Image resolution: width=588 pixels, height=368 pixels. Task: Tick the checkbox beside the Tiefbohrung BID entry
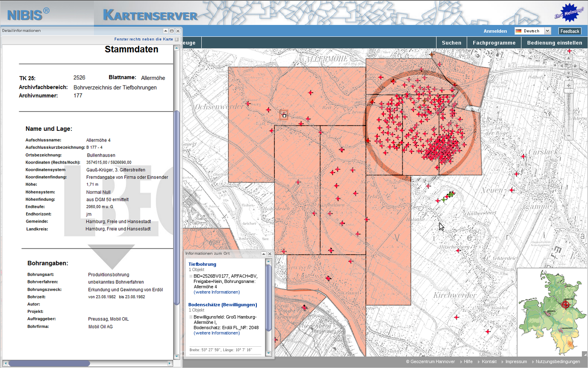191,276
